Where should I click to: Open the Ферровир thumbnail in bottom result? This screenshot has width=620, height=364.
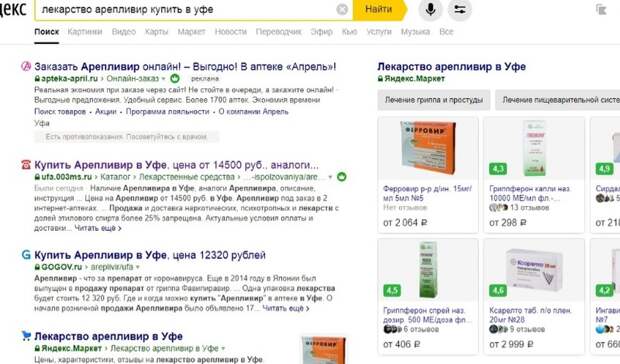point(324,350)
